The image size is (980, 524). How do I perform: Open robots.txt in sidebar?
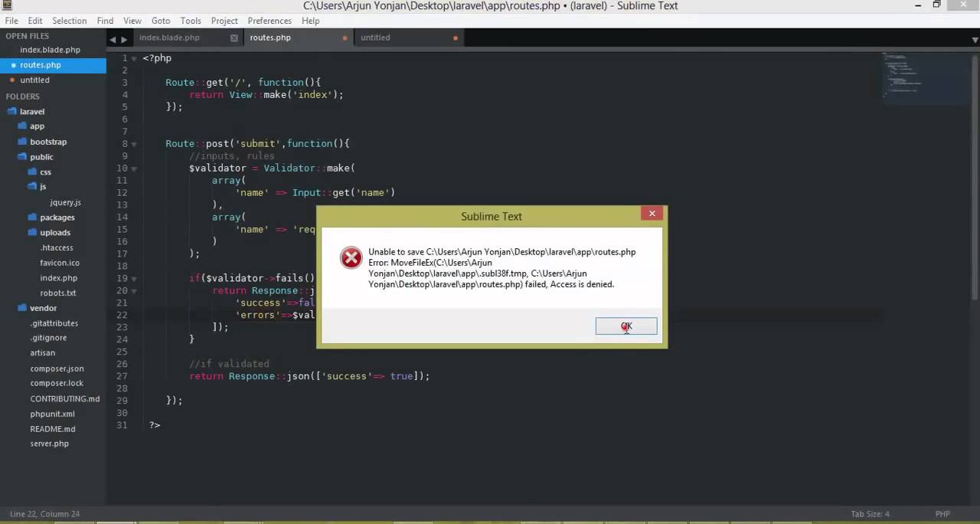[58, 293]
